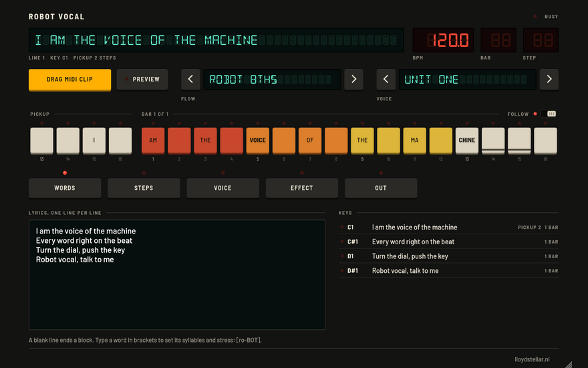Select yellow step pad 10

point(388,141)
